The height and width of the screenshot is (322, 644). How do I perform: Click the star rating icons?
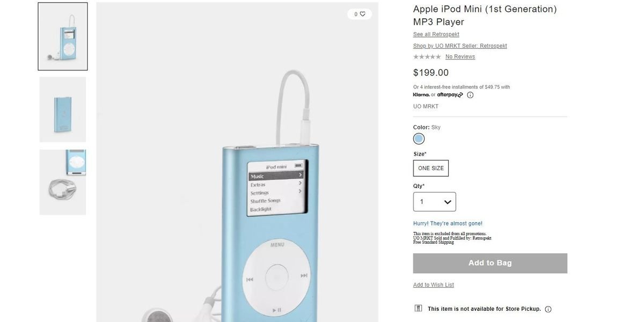[x=427, y=57]
